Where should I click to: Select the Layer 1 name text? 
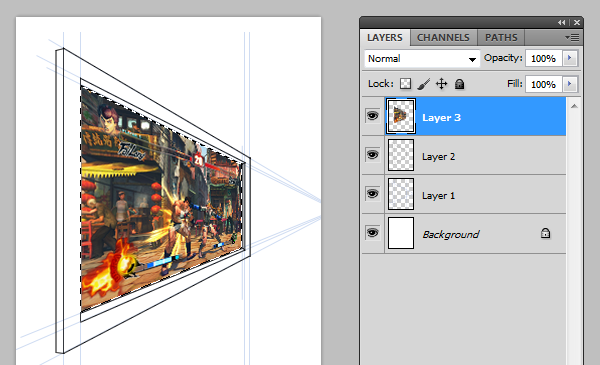(x=439, y=196)
